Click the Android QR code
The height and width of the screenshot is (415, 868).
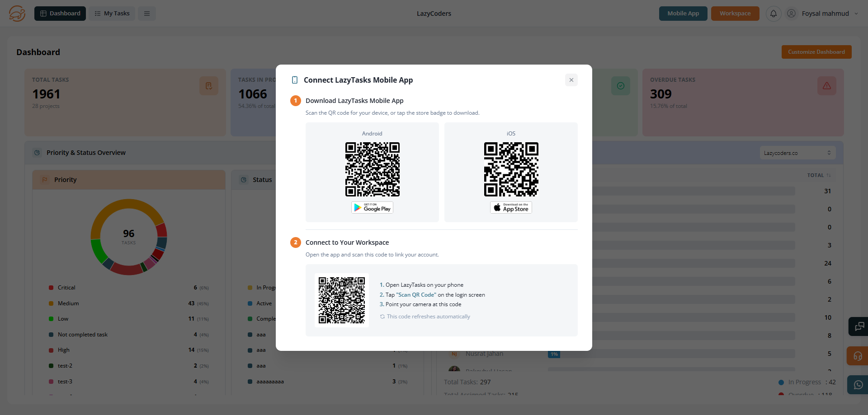(373, 169)
